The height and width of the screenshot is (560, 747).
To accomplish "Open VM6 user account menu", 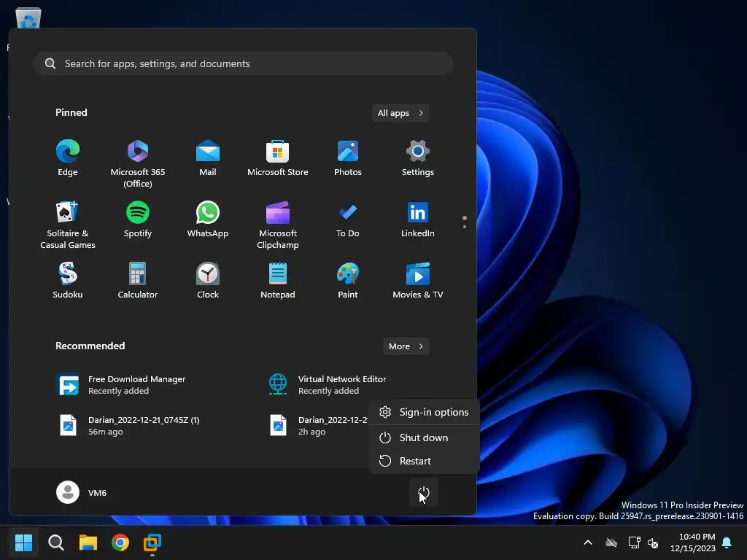I will pos(82,492).
